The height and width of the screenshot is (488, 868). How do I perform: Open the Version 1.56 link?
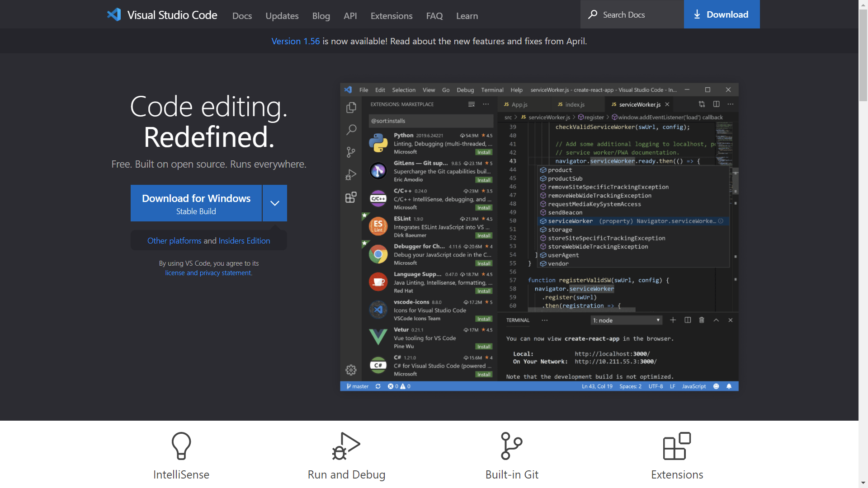click(295, 41)
